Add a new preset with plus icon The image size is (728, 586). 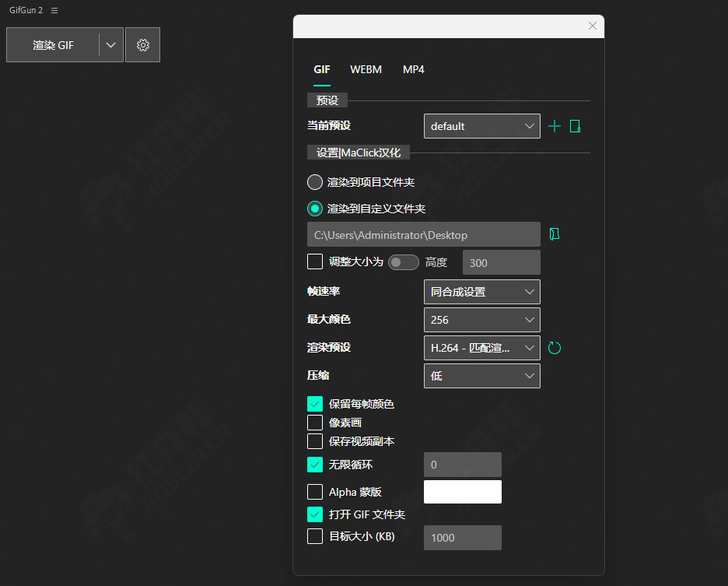pos(555,126)
